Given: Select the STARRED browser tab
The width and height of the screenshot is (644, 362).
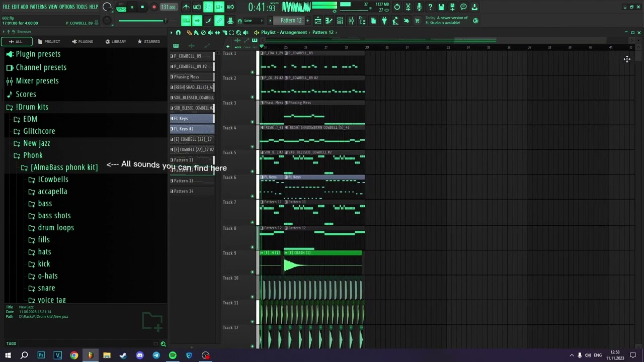Looking at the screenshot, I should (149, 42).
